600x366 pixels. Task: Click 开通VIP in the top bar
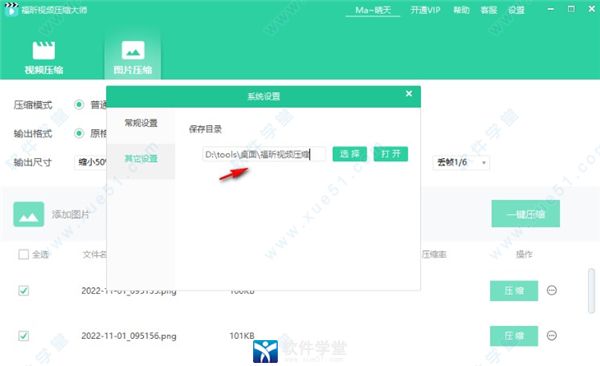(425, 10)
